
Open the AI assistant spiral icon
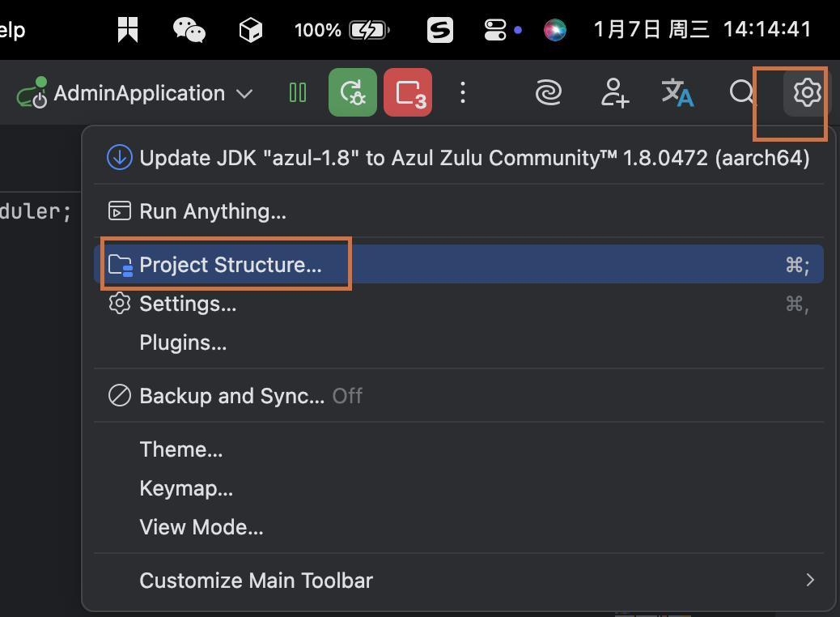(549, 93)
